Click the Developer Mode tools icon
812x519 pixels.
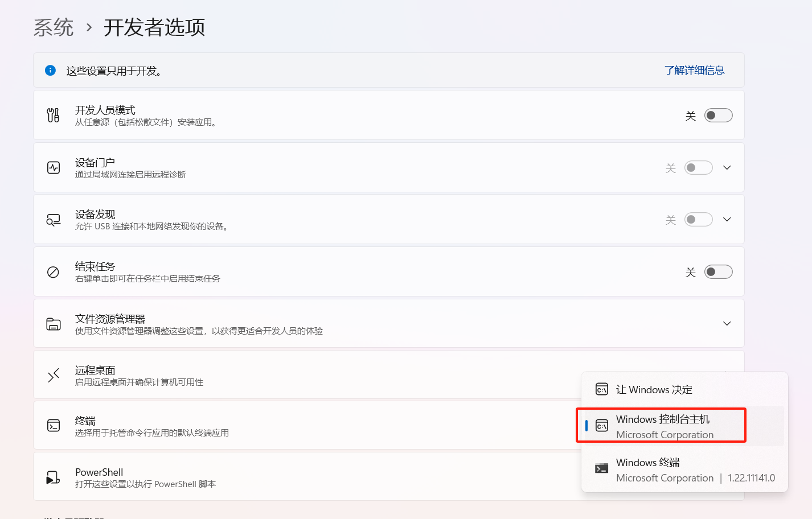coord(53,116)
